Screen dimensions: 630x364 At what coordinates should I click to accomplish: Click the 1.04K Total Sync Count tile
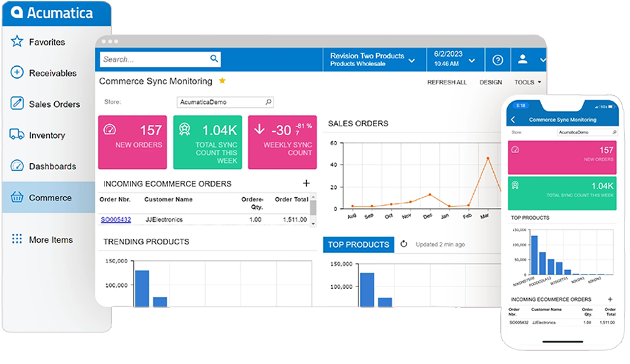[208, 142]
